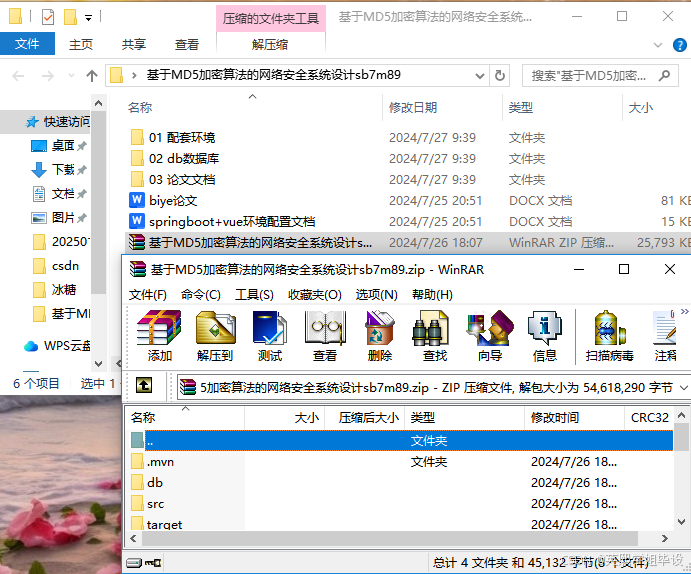Open WinRAR 选项(N) menu
Image resolution: width=691 pixels, height=574 pixels.
[376, 295]
